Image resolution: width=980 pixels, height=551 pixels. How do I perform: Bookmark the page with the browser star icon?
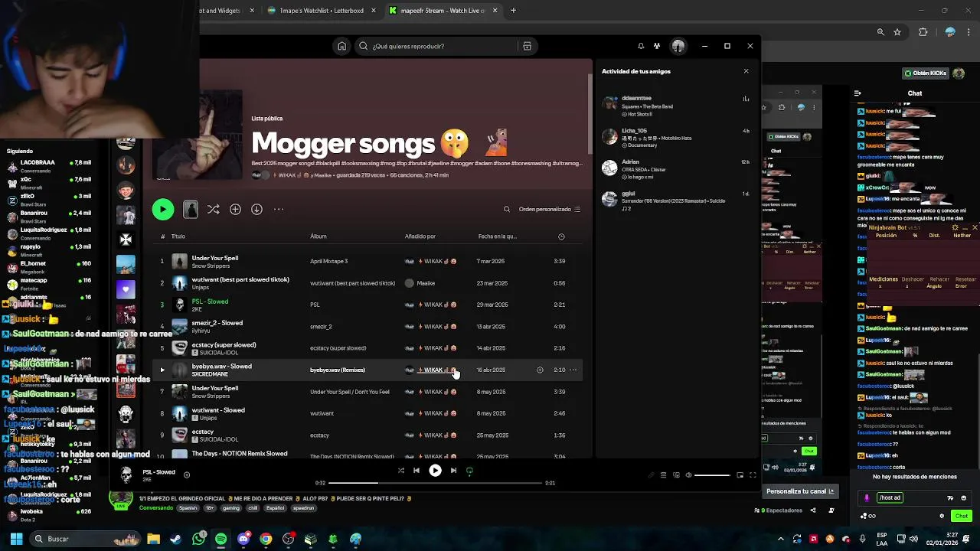click(x=897, y=32)
